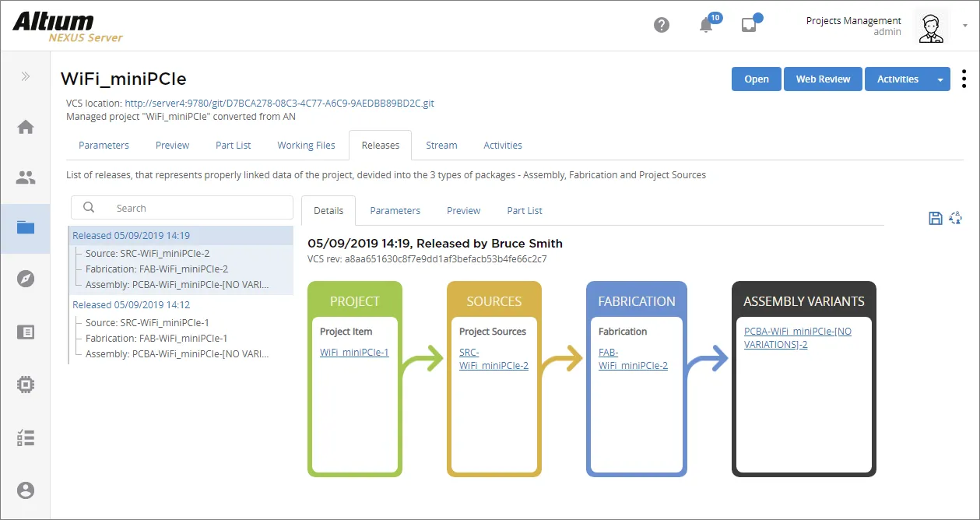Open the inbox tray icon
The image size is (980, 520).
[749, 25]
